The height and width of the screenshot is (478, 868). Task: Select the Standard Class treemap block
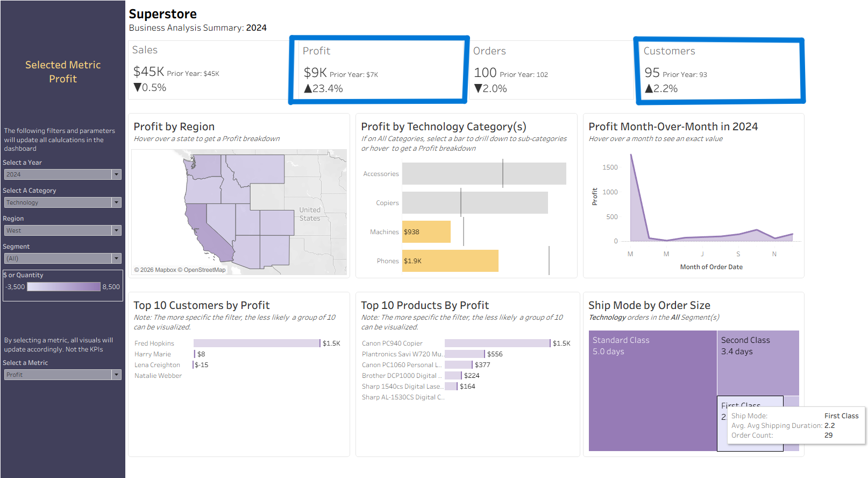pos(652,391)
